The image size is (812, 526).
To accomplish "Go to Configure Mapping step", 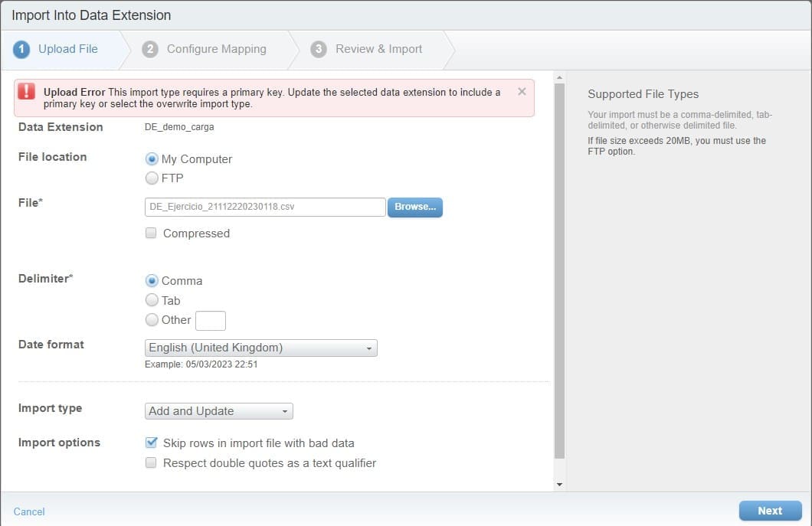I will coord(216,49).
